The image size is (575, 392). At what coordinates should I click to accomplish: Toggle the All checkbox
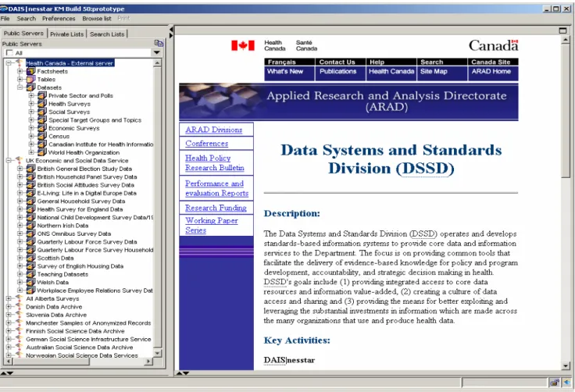(9, 52)
